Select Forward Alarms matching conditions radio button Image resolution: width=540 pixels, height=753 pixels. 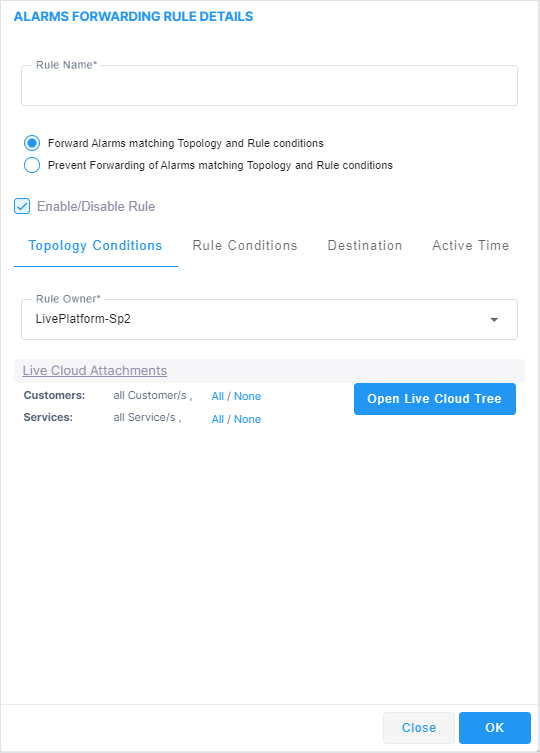tap(32, 143)
